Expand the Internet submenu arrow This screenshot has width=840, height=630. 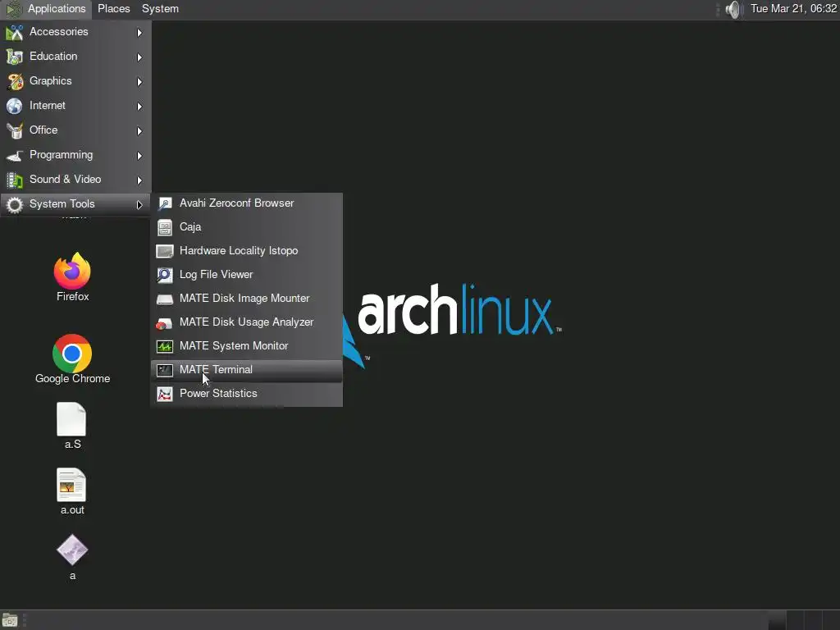click(x=139, y=107)
